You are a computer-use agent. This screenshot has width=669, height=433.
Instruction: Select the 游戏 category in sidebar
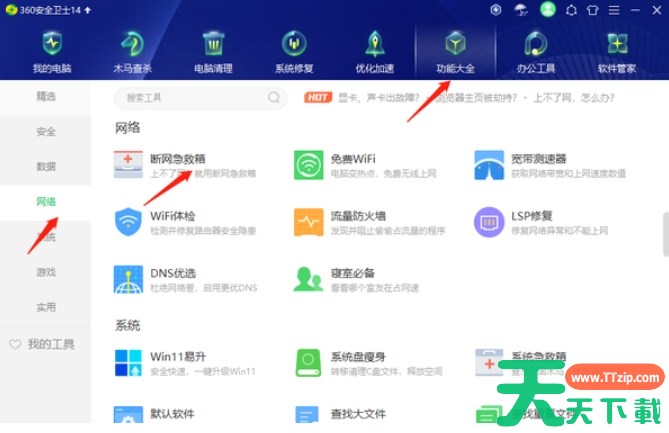point(46,272)
